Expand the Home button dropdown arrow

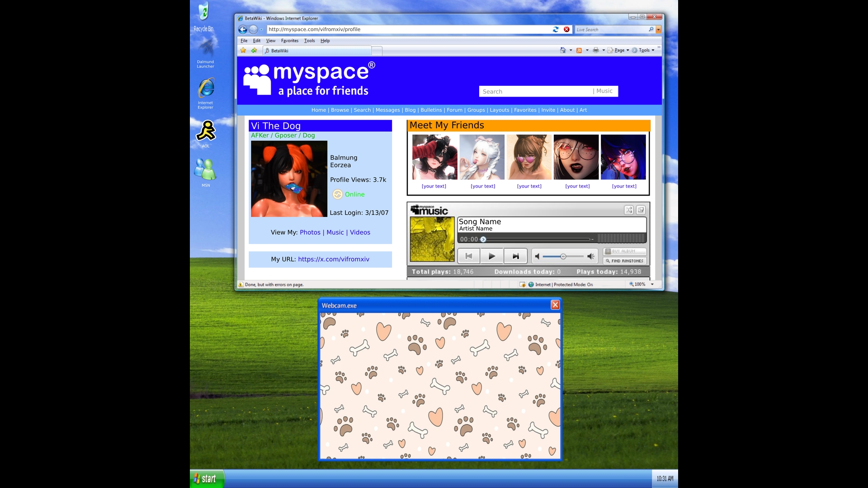point(571,50)
